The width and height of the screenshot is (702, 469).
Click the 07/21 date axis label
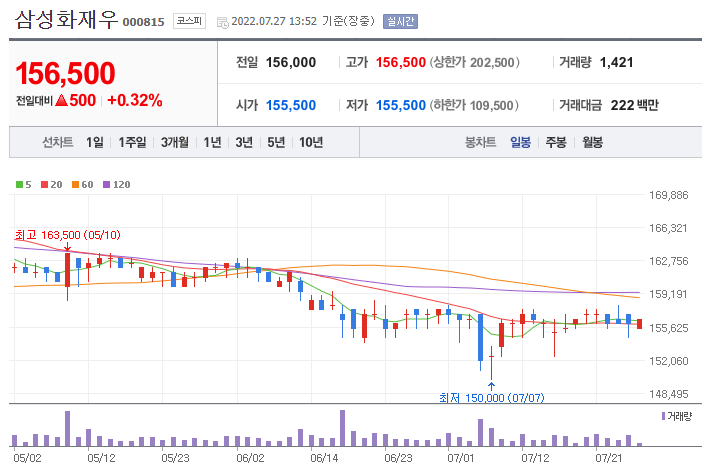pyautogui.click(x=608, y=458)
